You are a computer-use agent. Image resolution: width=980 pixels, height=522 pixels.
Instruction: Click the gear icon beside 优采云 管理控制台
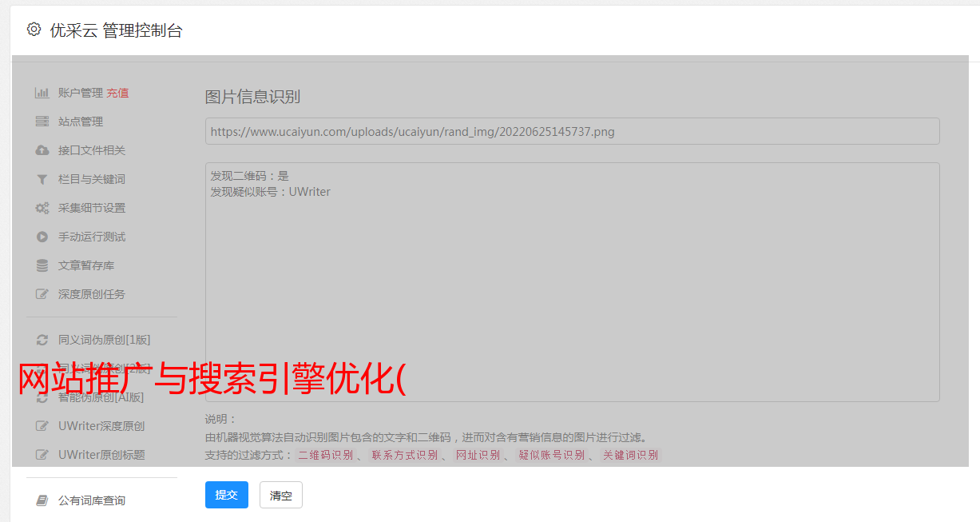(34, 30)
